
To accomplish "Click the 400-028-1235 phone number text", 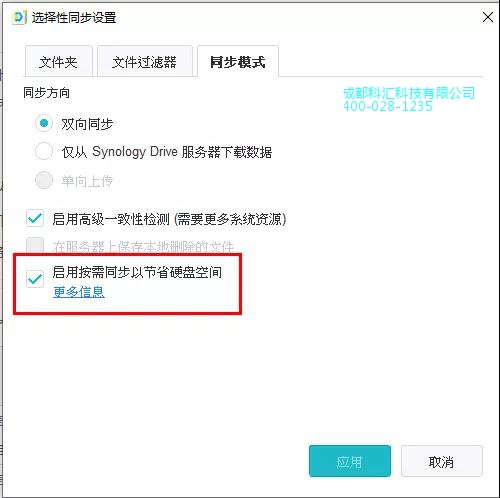I will pyautogui.click(x=388, y=106).
